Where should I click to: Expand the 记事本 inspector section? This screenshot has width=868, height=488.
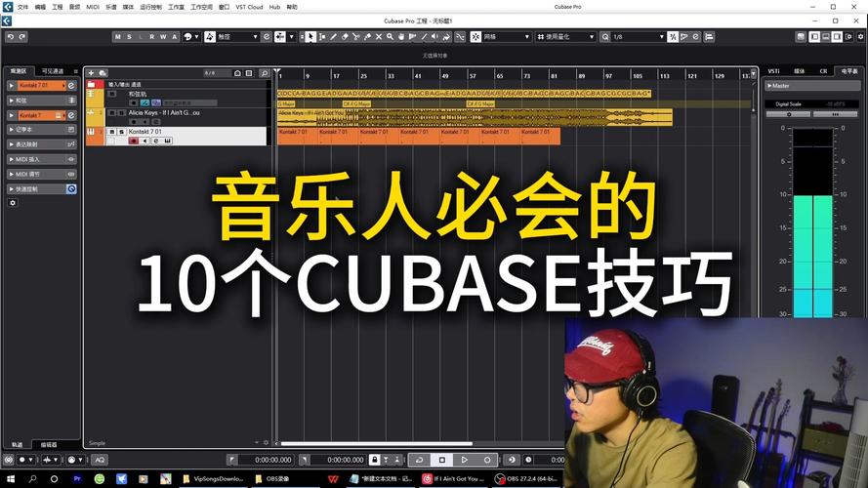click(11, 130)
